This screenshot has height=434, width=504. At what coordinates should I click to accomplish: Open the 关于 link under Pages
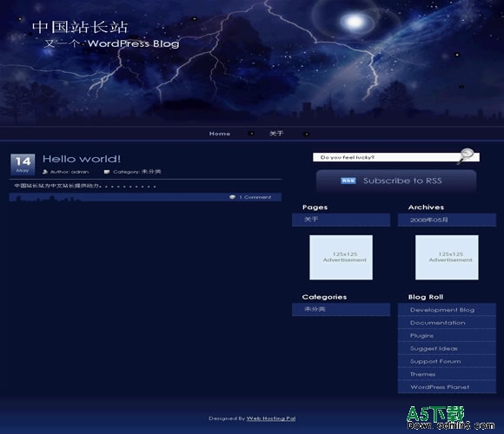(311, 220)
